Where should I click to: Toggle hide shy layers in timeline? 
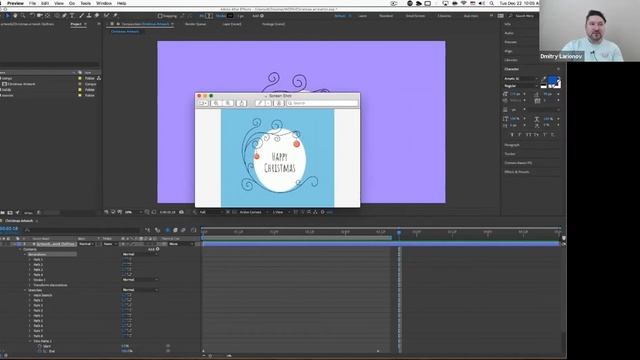167,230
